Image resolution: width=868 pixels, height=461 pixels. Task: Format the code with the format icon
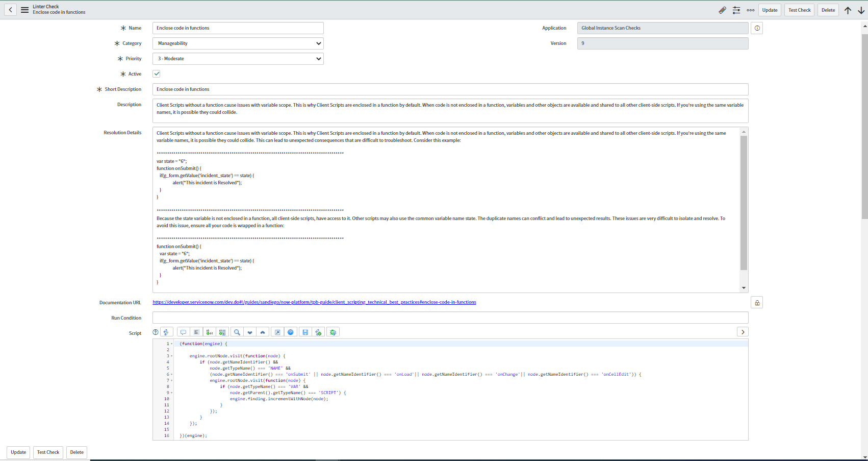[196, 332]
